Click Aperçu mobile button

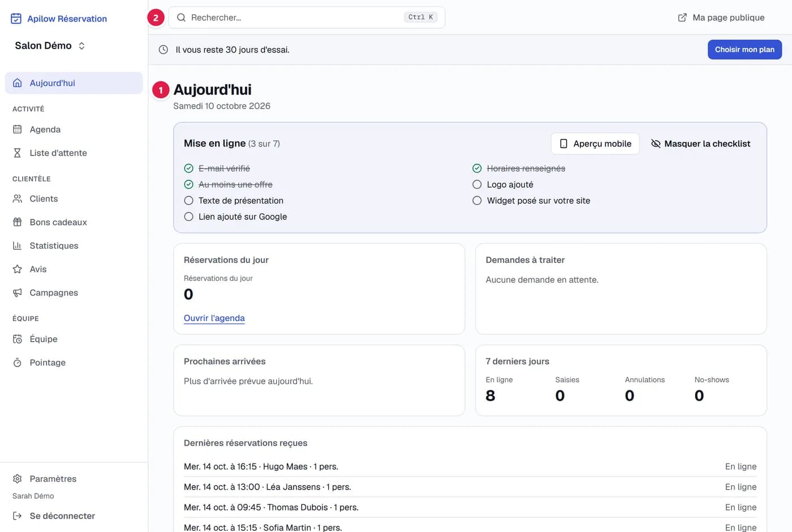pyautogui.click(x=595, y=144)
